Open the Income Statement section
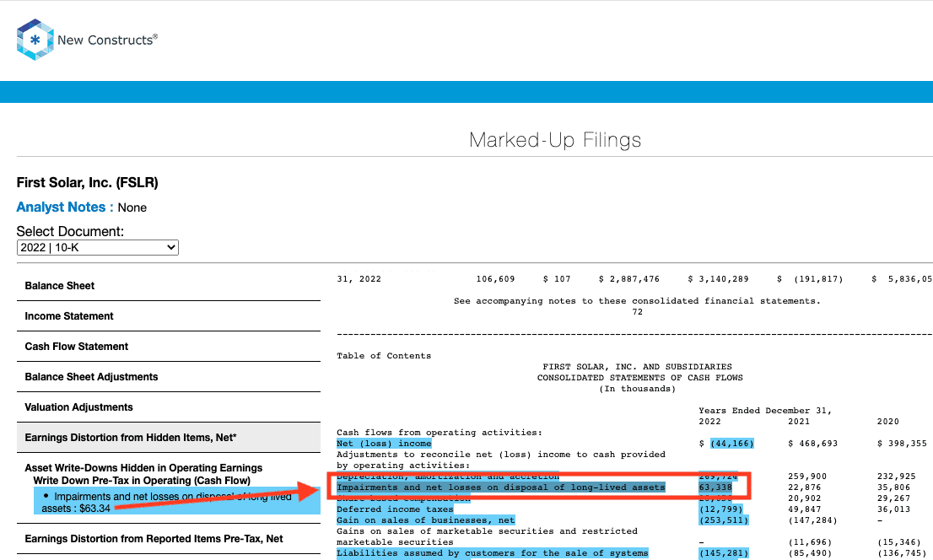 tap(169, 316)
